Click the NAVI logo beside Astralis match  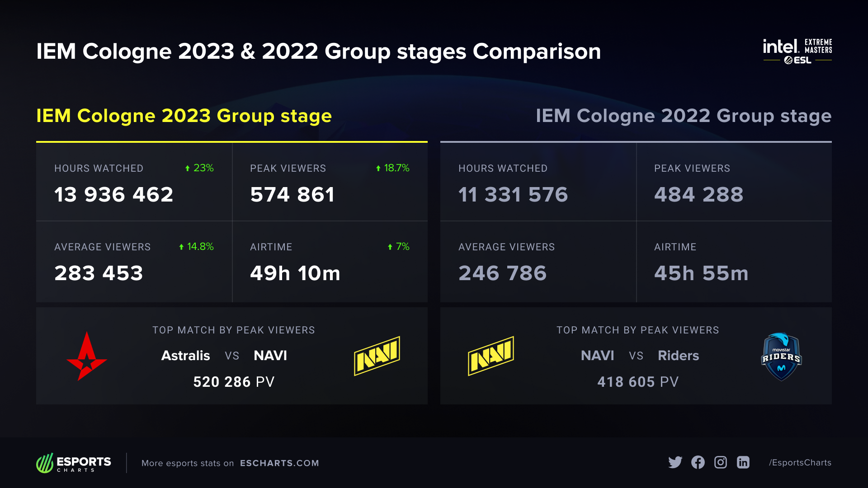377,356
